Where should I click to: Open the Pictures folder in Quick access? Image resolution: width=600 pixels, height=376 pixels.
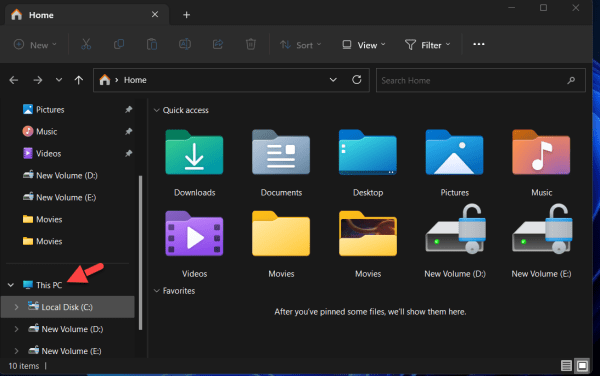point(454,152)
